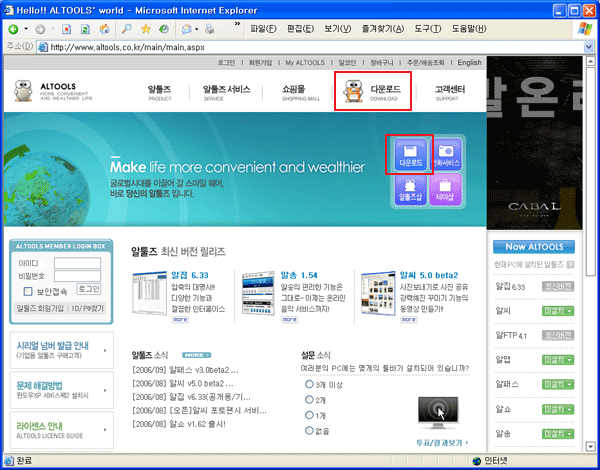Viewport: 600px width, 470px height.
Task: Open the Mail button dropdown arrow
Action: [x=196, y=29]
